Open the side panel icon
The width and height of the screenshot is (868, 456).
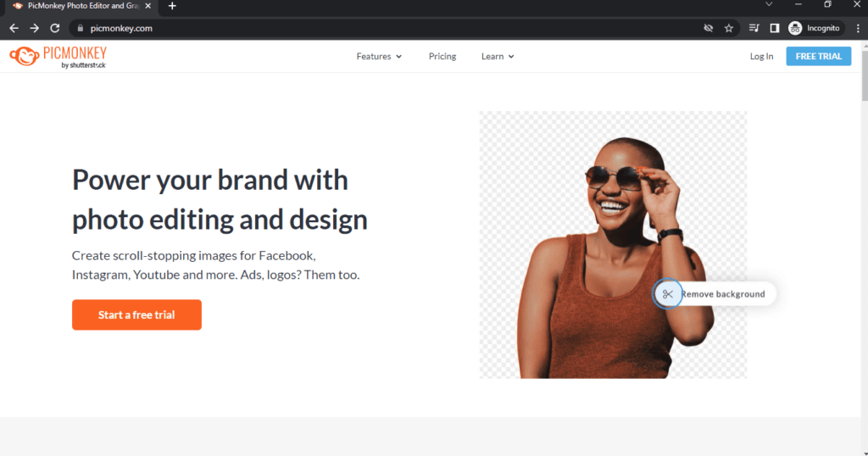tap(775, 28)
